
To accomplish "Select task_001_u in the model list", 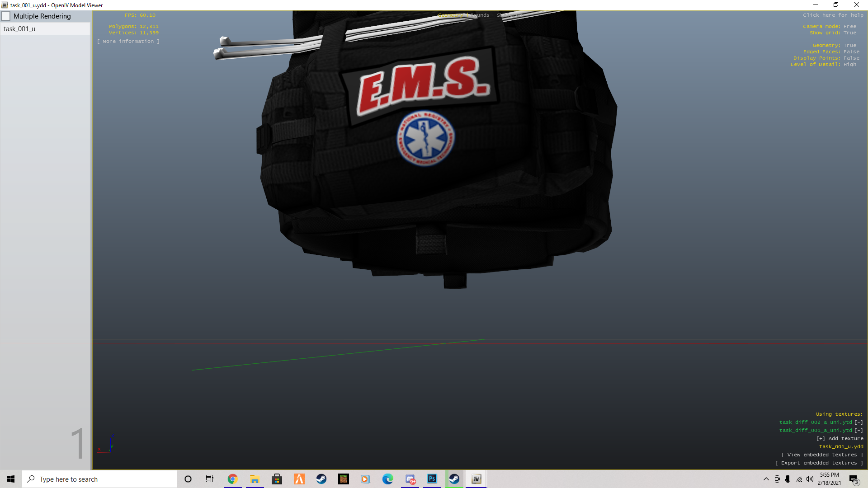I will pyautogui.click(x=19, y=29).
